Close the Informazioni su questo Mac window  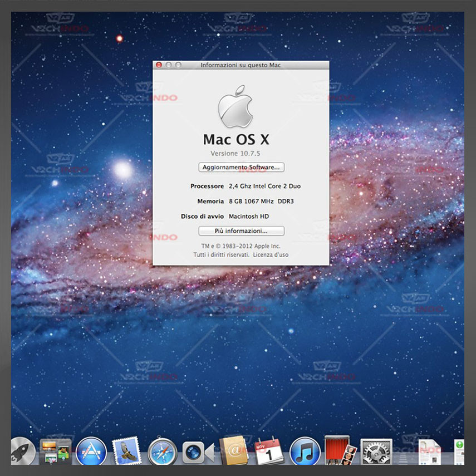[159, 65]
